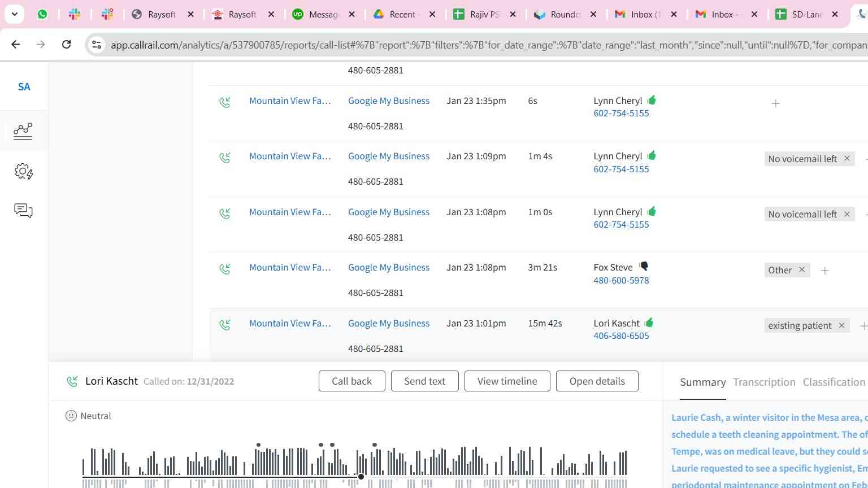This screenshot has height=488, width=868.
Task: Click the Neutral sentiment face icon
Action: pos(71,416)
